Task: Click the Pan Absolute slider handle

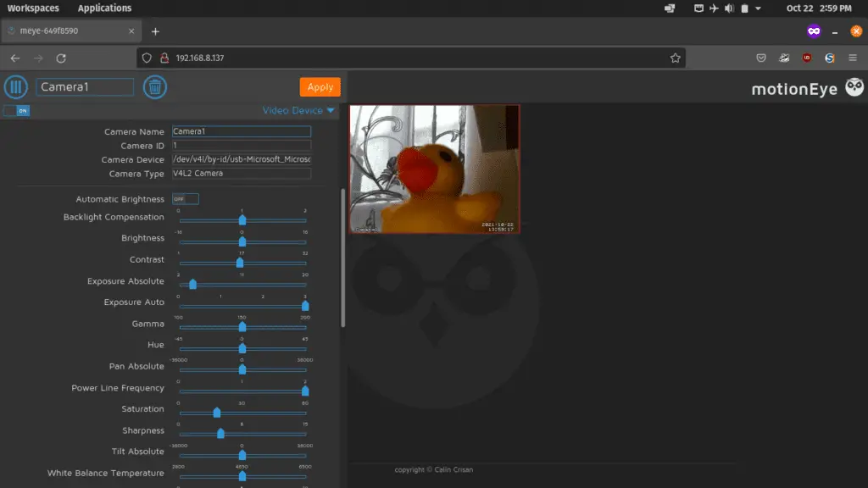Action: click(242, 369)
